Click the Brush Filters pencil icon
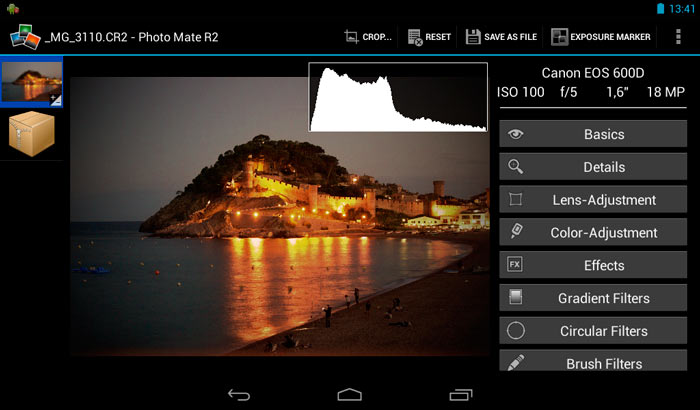The width and height of the screenshot is (700, 410). tap(516, 362)
